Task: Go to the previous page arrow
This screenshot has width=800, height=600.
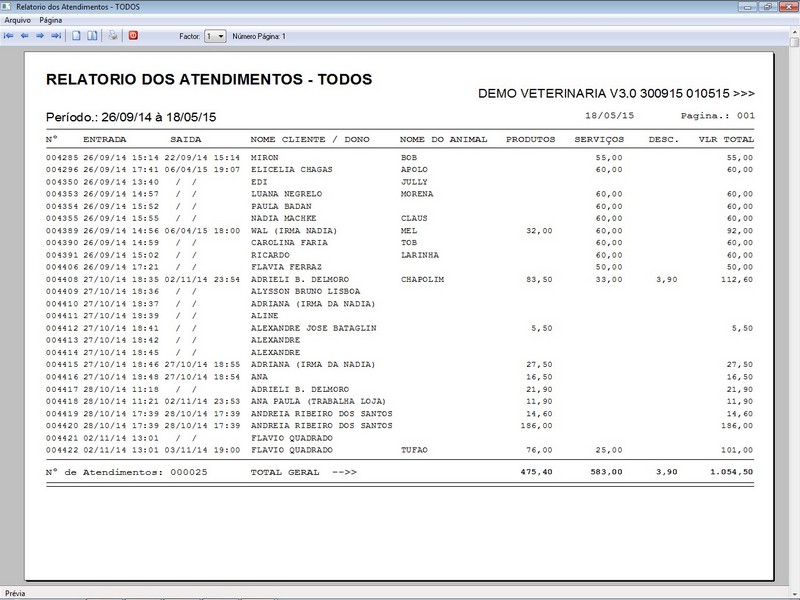Action: pyautogui.click(x=24, y=36)
